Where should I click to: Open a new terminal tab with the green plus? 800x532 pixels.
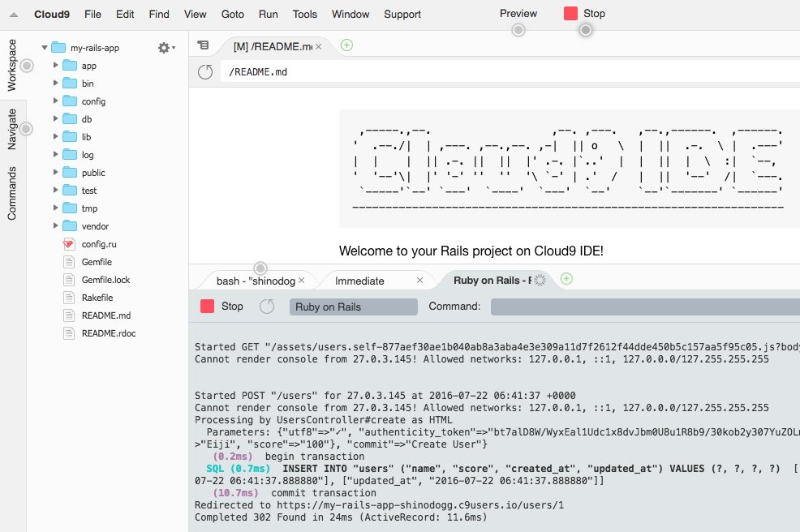566,278
